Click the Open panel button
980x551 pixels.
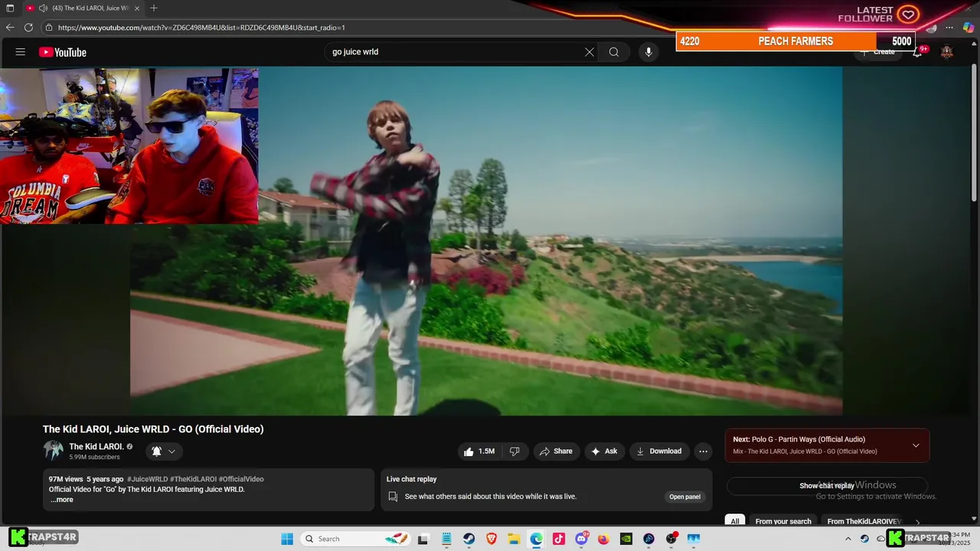(685, 497)
